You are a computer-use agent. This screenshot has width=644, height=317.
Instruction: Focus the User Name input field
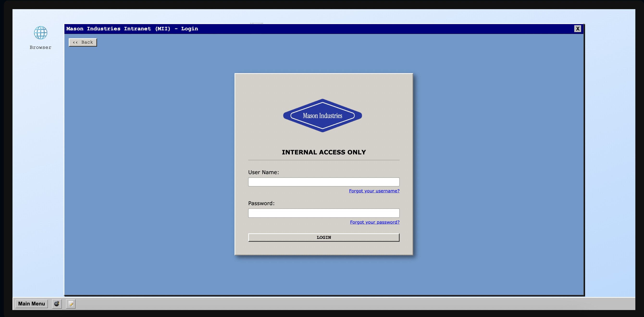pyautogui.click(x=323, y=182)
